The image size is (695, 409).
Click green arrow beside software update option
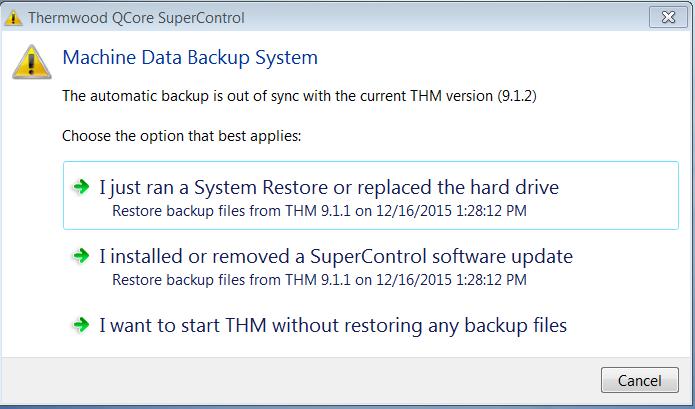click(x=81, y=256)
